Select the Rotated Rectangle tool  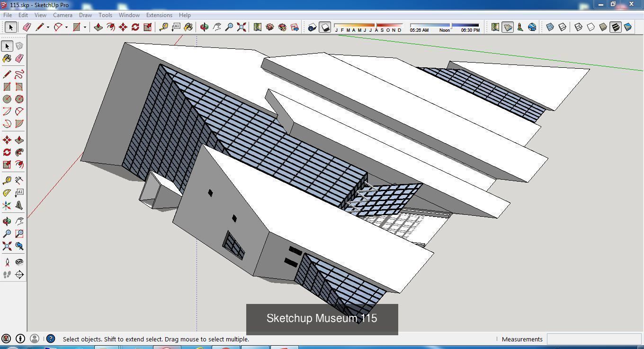pos(19,87)
